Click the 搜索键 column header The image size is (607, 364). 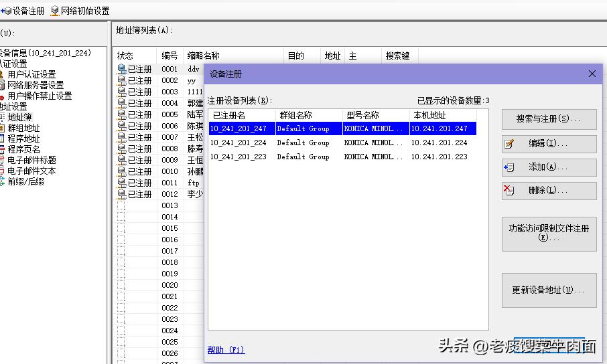click(400, 56)
